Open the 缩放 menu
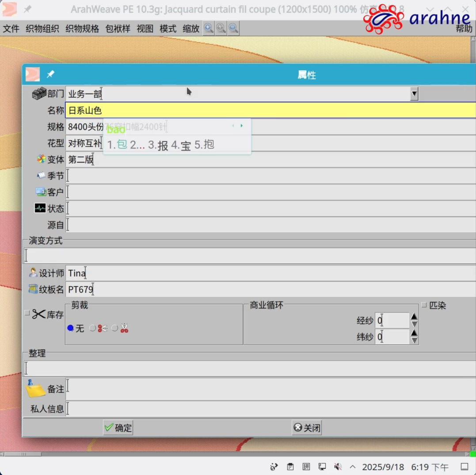This screenshot has width=476, height=475. click(191, 29)
